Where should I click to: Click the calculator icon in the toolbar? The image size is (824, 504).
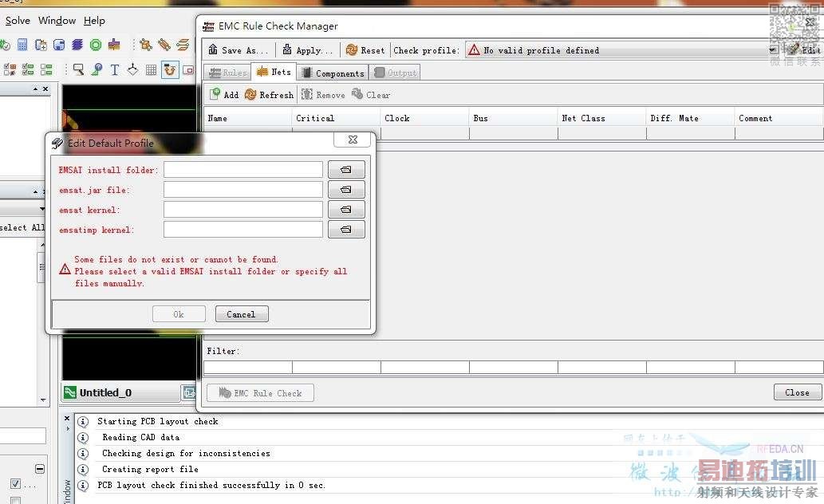click(22, 45)
